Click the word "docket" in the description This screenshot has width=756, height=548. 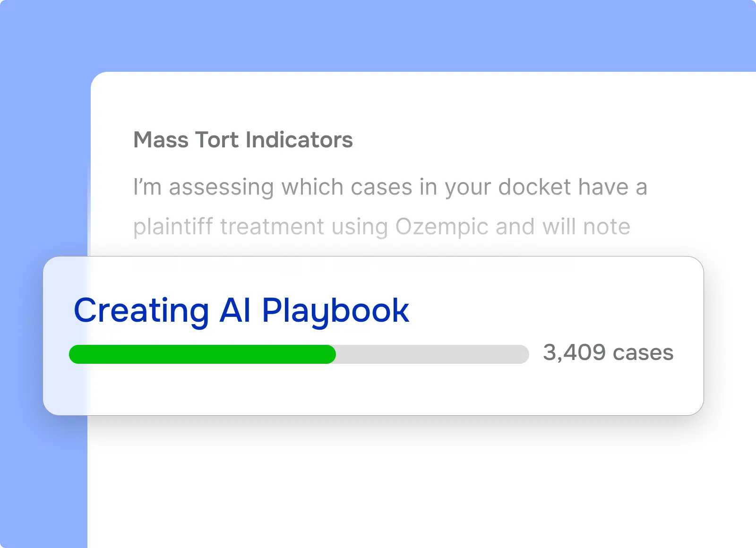534,187
